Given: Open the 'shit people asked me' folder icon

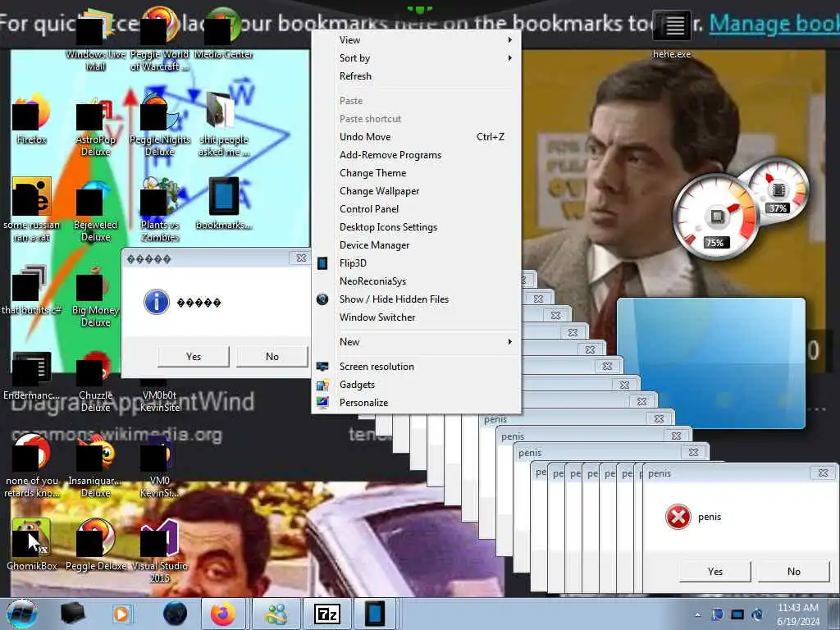Looking at the screenshot, I should pos(223,126).
